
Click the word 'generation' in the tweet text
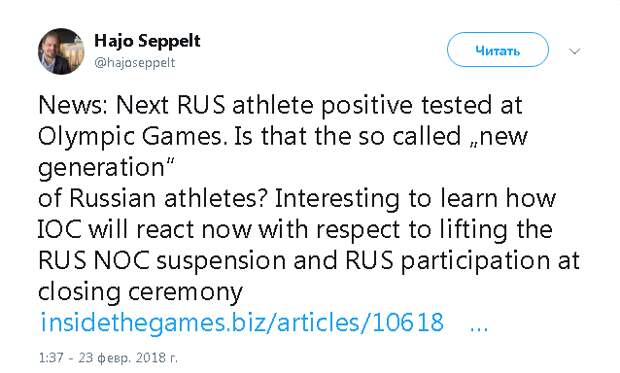click(101, 168)
